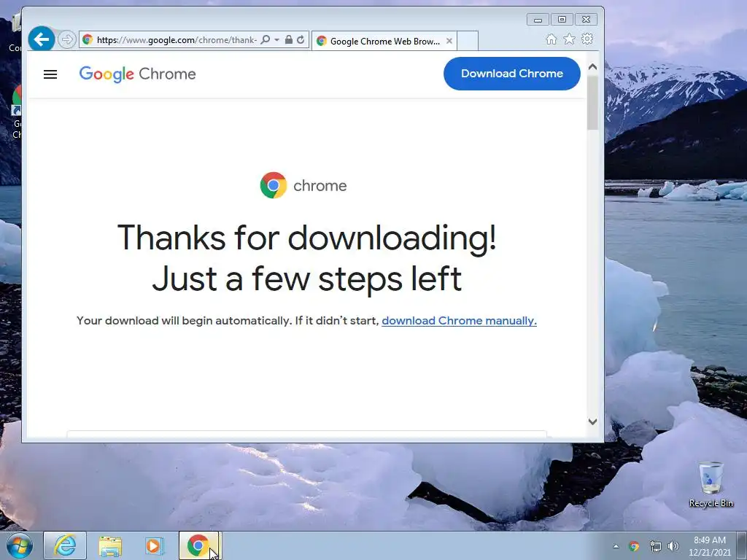
Task: Open the Home page icon
Action: [551, 39]
